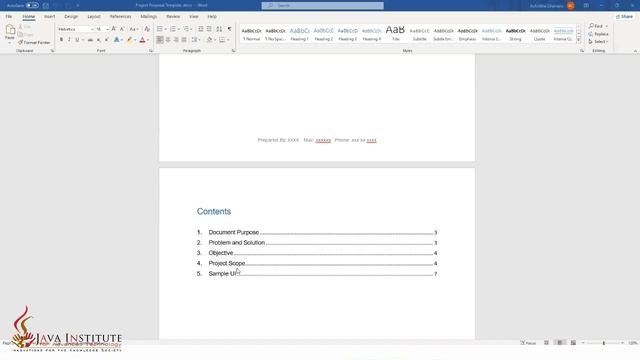Click the Paste clipboard icon
This screenshot has width=640, height=360.
[x=10, y=30]
